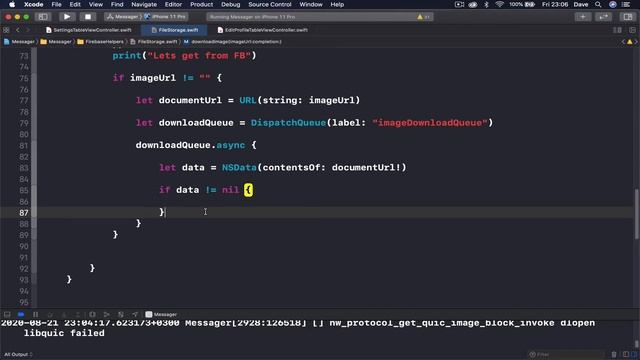Click the Messager project in the breadcrumb
Screen dimensions: 640x360
click(x=19, y=42)
